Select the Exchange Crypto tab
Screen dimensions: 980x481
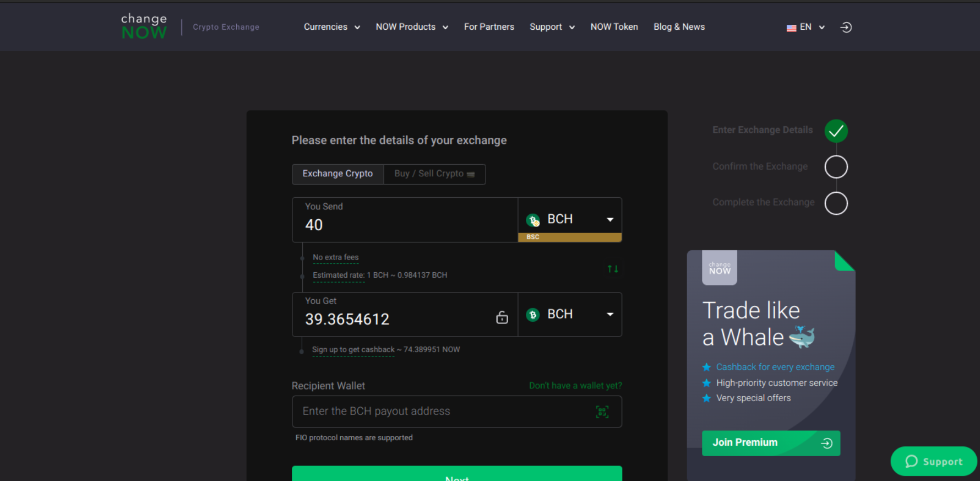coord(337,174)
